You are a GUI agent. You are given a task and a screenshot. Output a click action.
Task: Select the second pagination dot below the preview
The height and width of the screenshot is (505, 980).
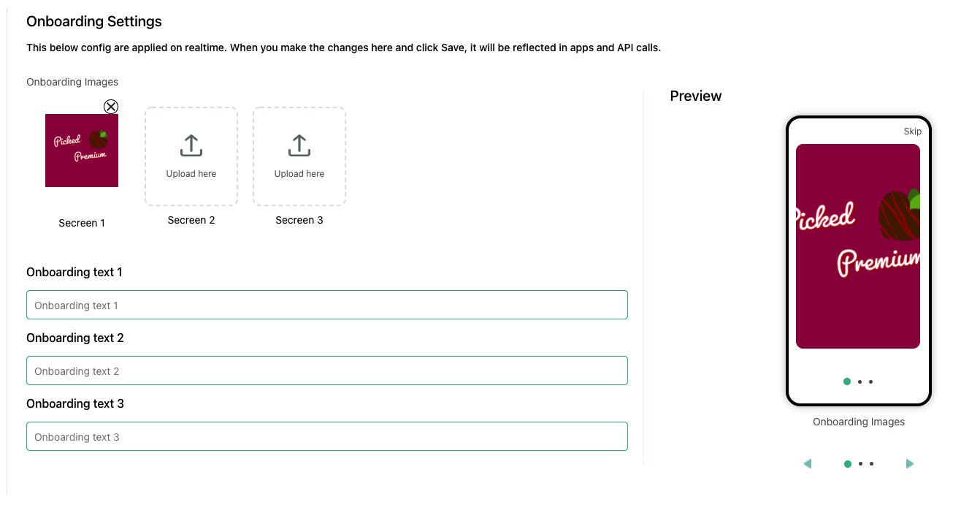click(859, 463)
